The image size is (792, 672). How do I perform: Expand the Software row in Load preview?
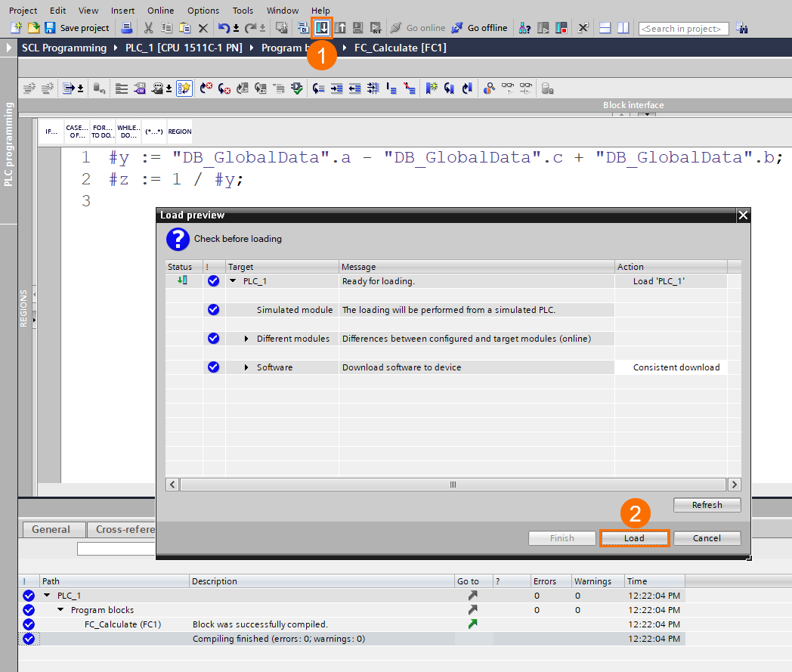pyautogui.click(x=246, y=367)
